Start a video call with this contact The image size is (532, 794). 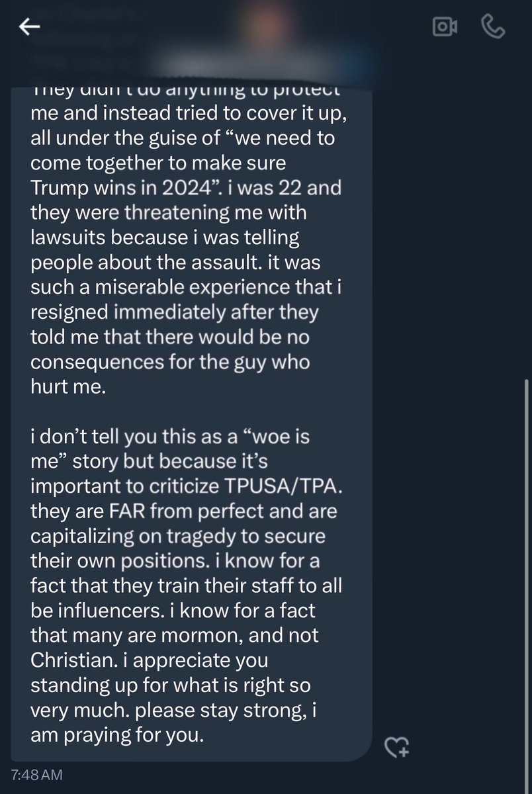pos(445,26)
